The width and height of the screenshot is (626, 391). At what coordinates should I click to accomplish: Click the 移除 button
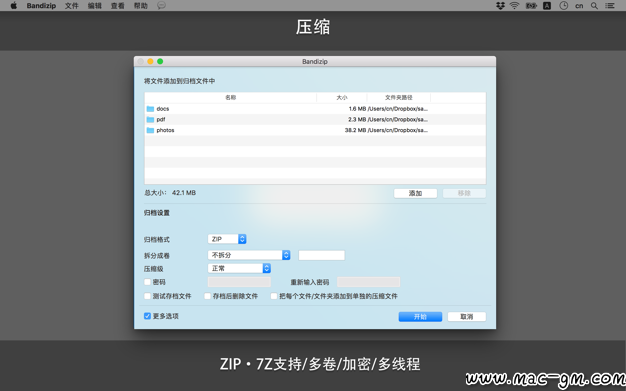click(x=464, y=193)
